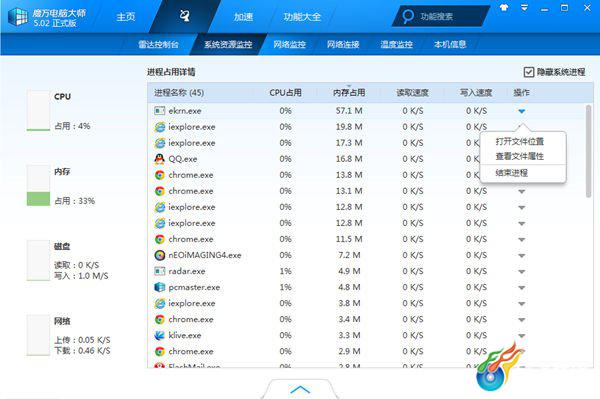Click the nEOiMAGING4.exe process icon
The width and height of the screenshot is (600, 399).
[159, 255]
